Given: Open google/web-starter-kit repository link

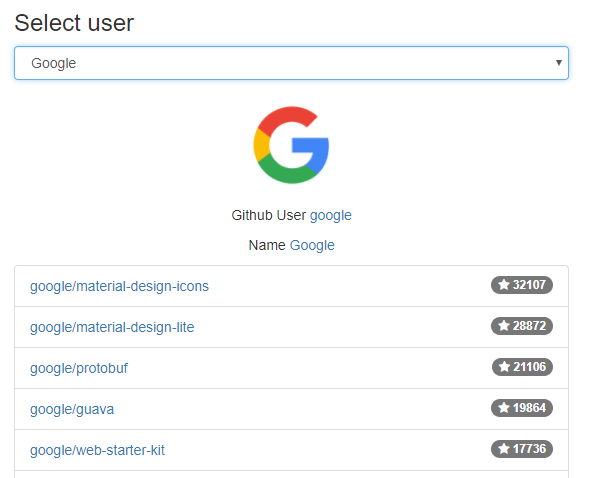Looking at the screenshot, I should (x=97, y=450).
